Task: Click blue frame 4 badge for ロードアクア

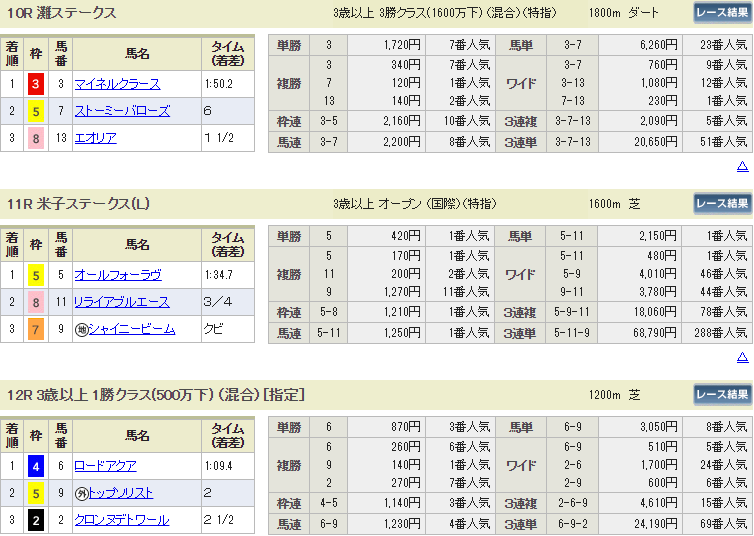Action: point(36,466)
